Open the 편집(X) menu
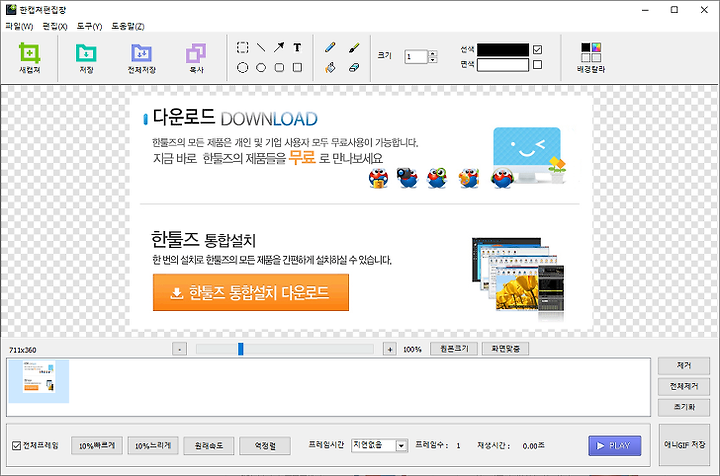 (x=55, y=26)
